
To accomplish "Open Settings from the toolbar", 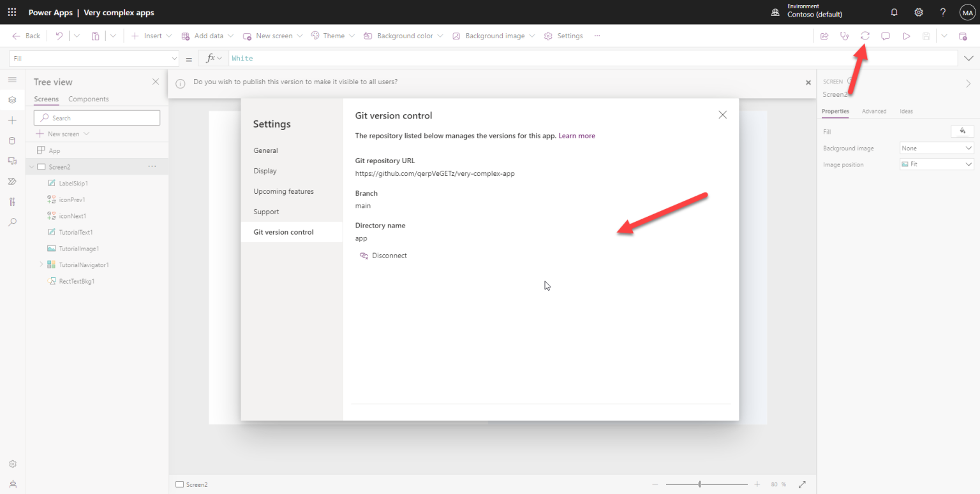I will pyautogui.click(x=563, y=36).
